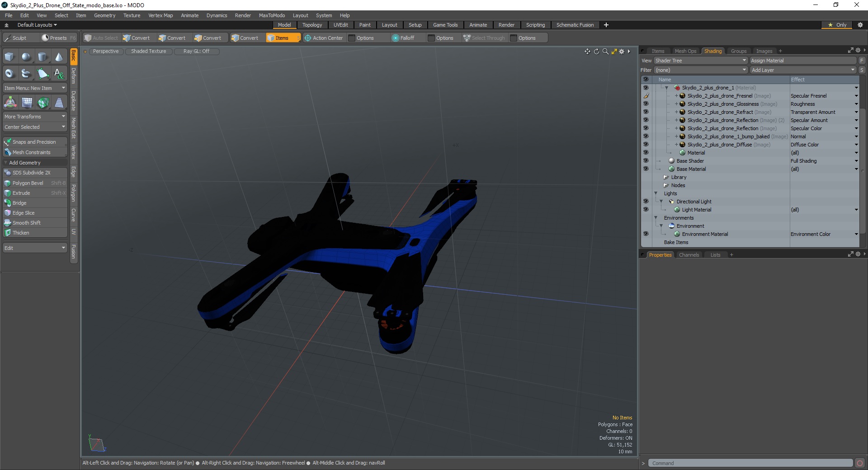Toggle visibility of the bump_baked image layer

pos(646,136)
